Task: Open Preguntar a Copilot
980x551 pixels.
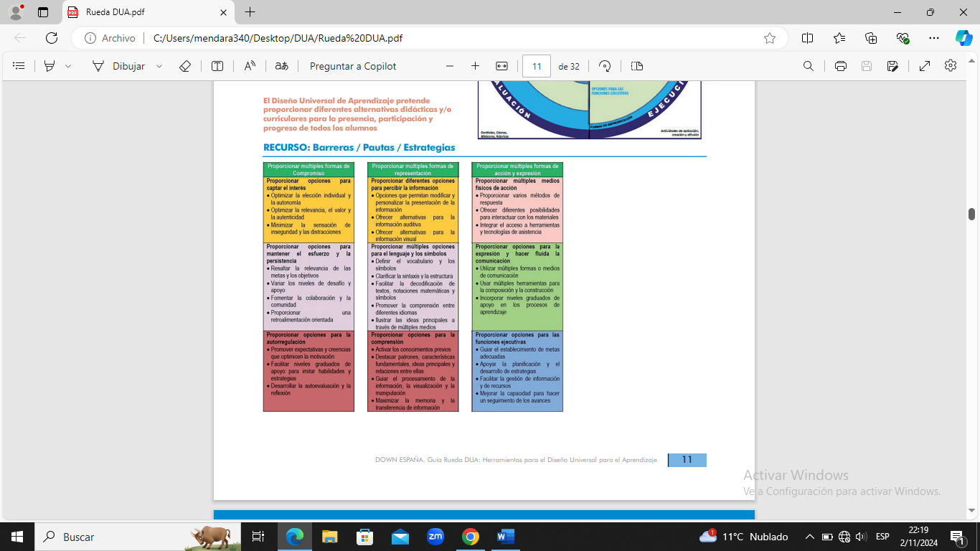Action: coord(353,66)
